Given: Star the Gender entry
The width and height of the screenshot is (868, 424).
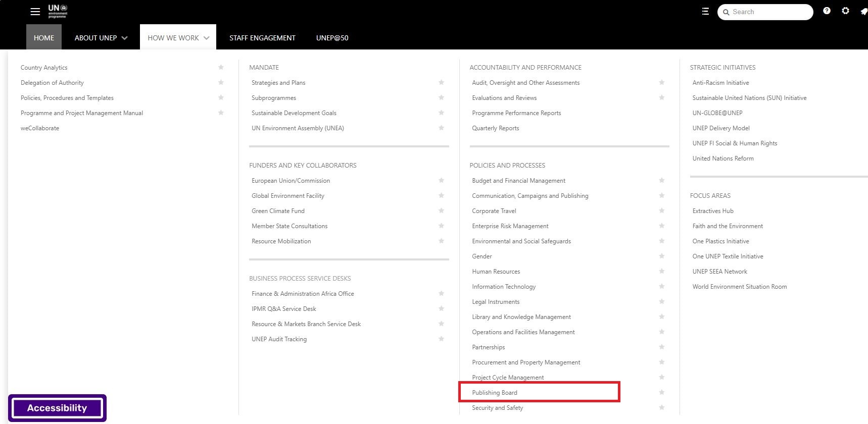Looking at the screenshot, I should pos(661,256).
